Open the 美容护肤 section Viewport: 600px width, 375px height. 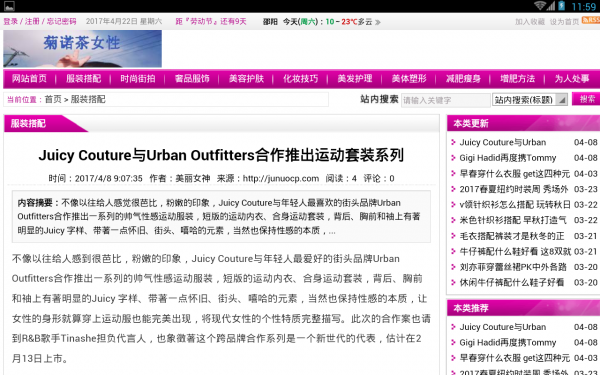[x=246, y=79]
